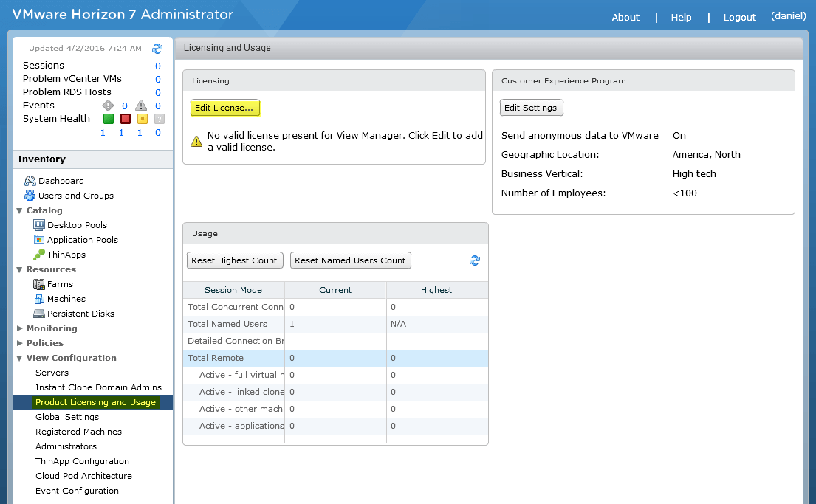Collapse the Resources section
This screenshot has height=504, width=816.
point(19,269)
